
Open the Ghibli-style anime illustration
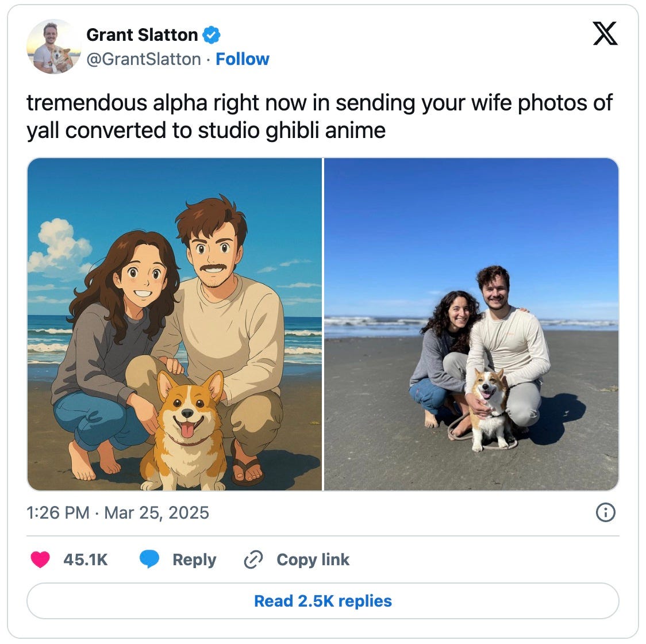coord(175,324)
